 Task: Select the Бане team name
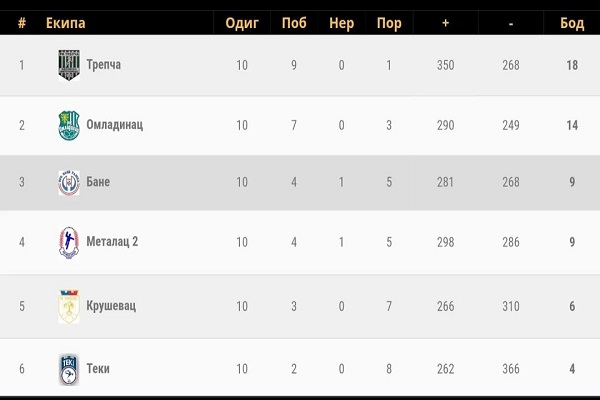coord(98,182)
